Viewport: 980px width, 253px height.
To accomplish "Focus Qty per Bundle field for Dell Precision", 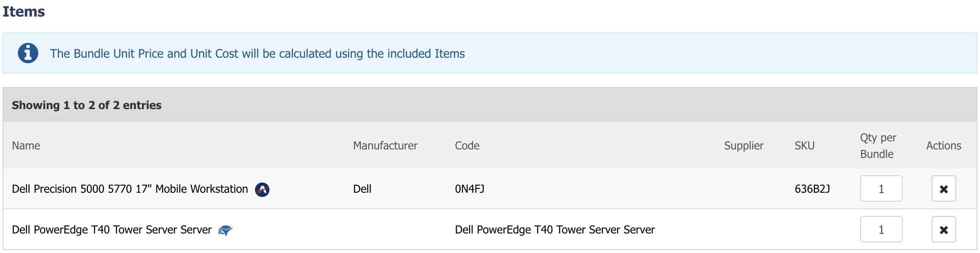I will point(881,189).
